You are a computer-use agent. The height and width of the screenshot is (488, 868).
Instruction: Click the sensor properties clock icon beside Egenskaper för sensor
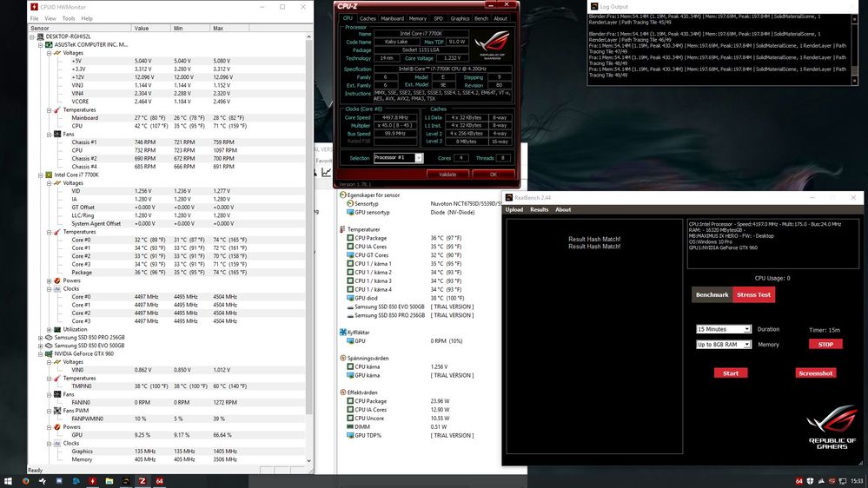click(342, 195)
